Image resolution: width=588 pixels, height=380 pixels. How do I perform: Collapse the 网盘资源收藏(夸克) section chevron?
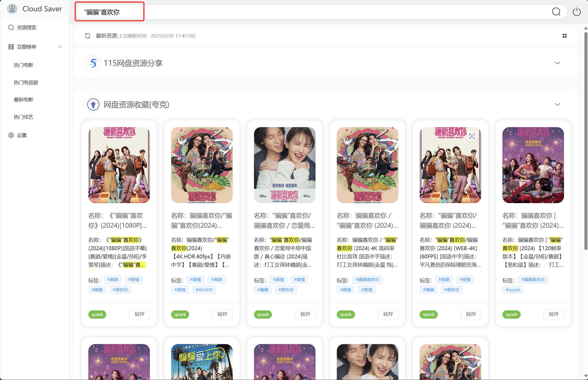point(557,104)
